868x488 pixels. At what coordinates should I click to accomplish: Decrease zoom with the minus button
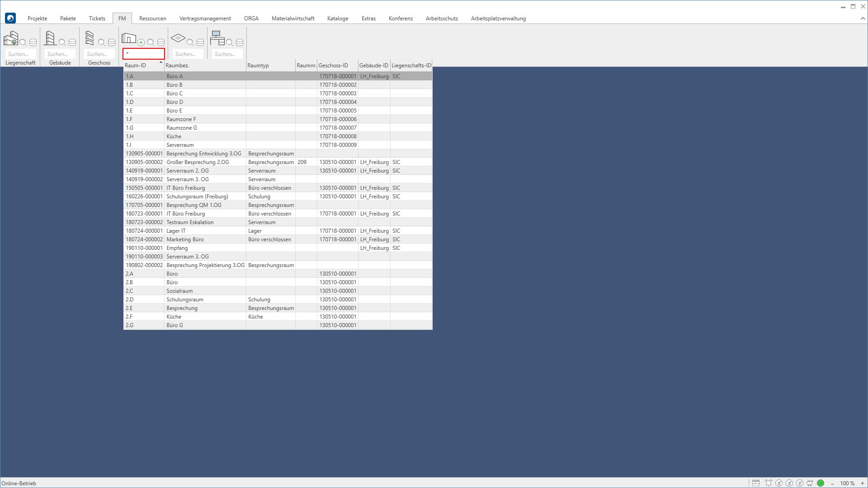[x=832, y=483]
